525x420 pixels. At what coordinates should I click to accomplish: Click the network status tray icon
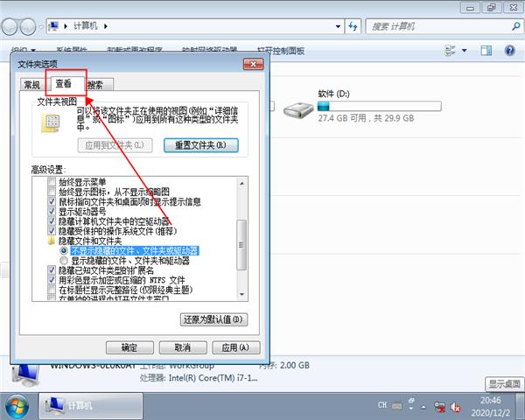[x=439, y=407]
